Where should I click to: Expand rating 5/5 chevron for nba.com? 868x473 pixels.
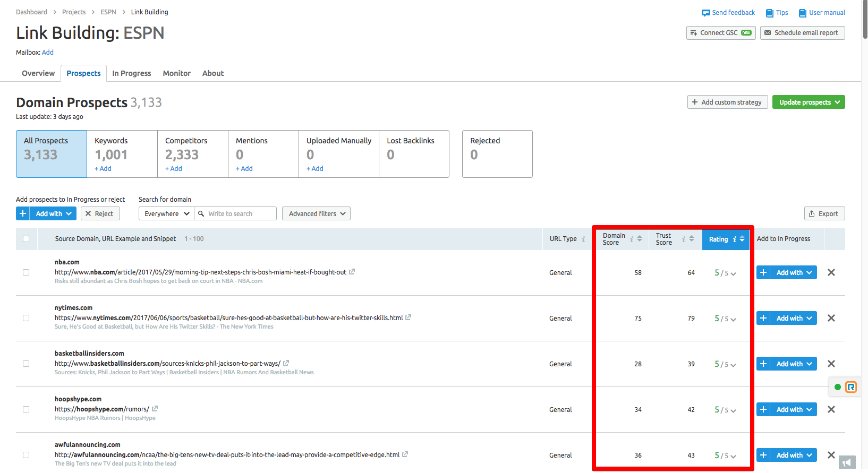click(x=733, y=274)
